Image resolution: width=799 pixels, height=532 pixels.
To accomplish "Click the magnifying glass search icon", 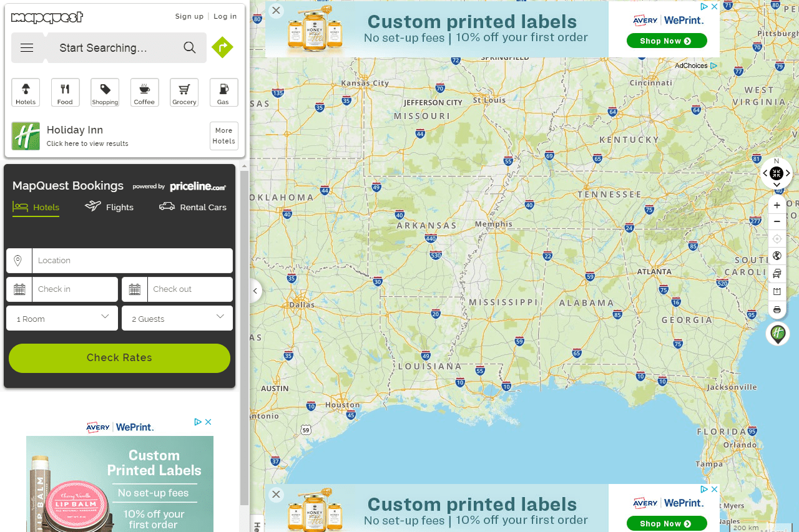I will [189, 47].
